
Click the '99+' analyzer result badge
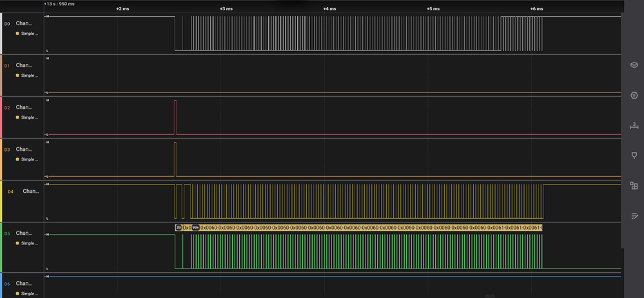(195, 227)
